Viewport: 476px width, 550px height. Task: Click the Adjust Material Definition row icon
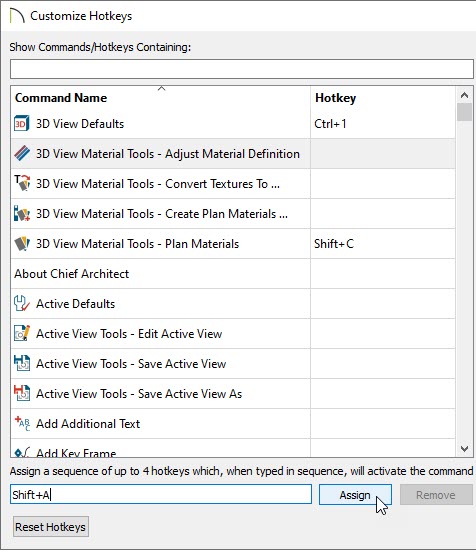pos(22,154)
